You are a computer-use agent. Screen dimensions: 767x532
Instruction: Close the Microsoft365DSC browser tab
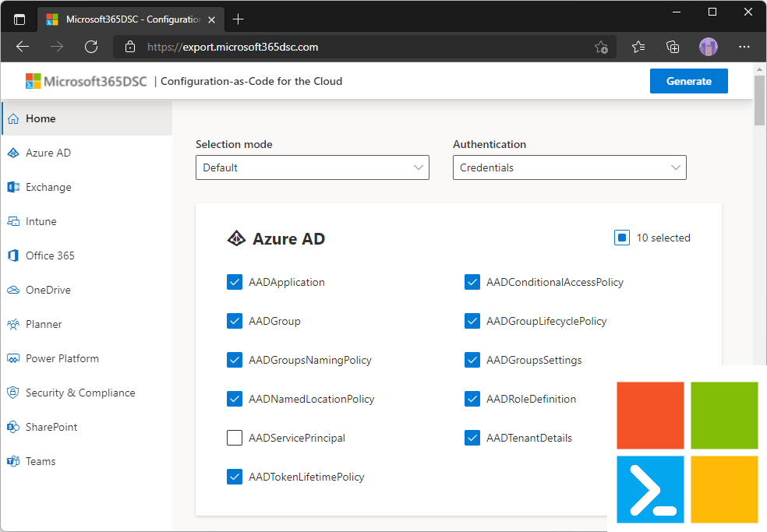pyautogui.click(x=212, y=20)
